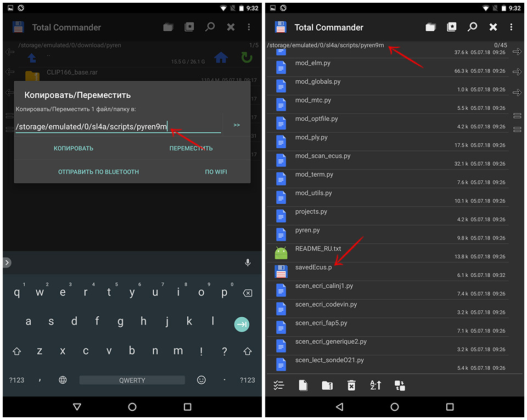Tap Android back triangle in right screen
Image resolution: width=527 pixels, height=420 pixels.
(339, 407)
